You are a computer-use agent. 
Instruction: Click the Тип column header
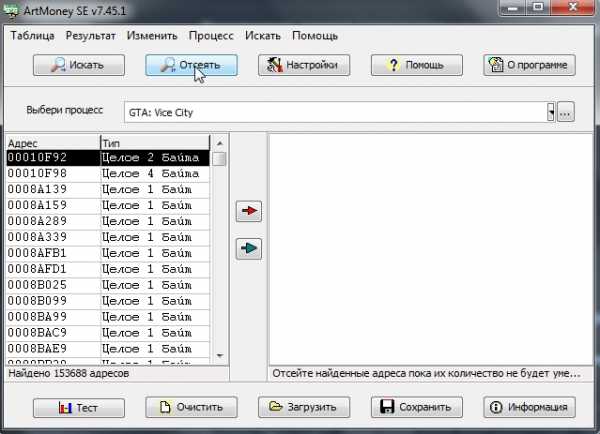pyautogui.click(x=155, y=143)
